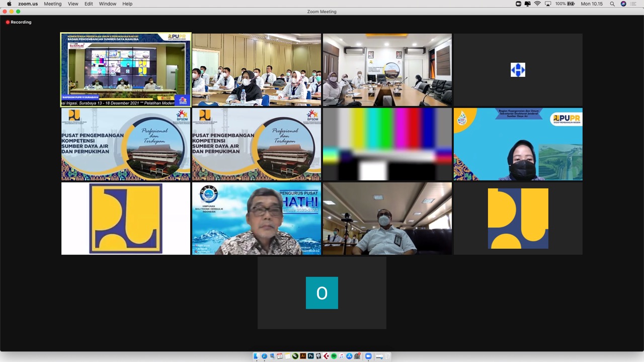Open the zoom.us application menu
Screen dimensions: 644x362
28,4
